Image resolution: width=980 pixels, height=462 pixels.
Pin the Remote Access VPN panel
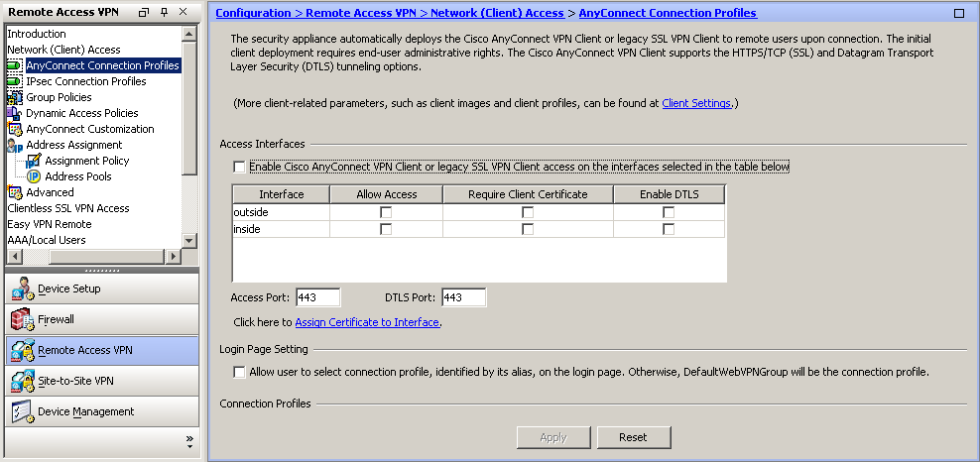(x=164, y=12)
